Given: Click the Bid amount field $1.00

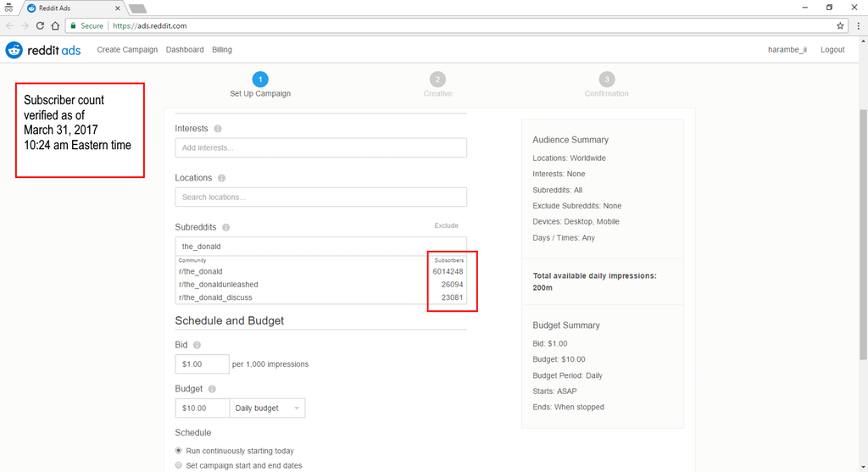Looking at the screenshot, I should [x=202, y=364].
